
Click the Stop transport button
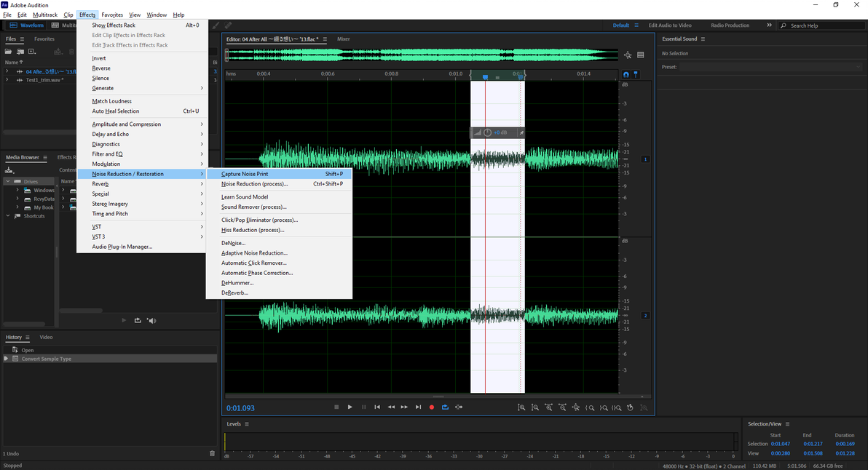point(336,407)
